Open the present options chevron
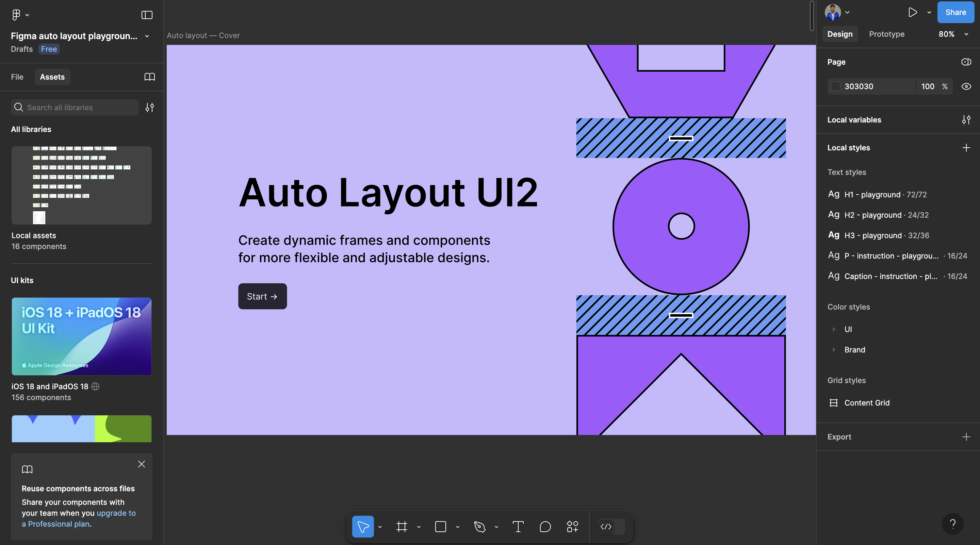The width and height of the screenshot is (980, 545). (x=929, y=12)
